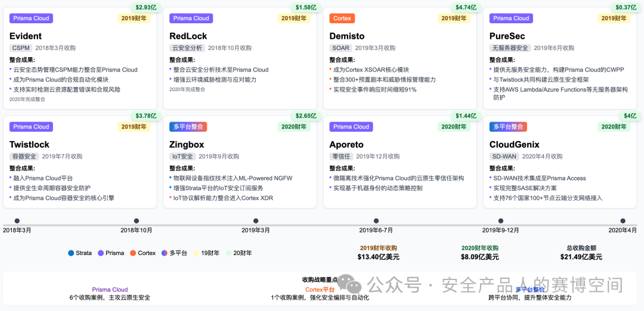Click the Prisma Cloud badge on PureSec card
Viewport: 644px width, 311px height.
(x=512, y=18)
